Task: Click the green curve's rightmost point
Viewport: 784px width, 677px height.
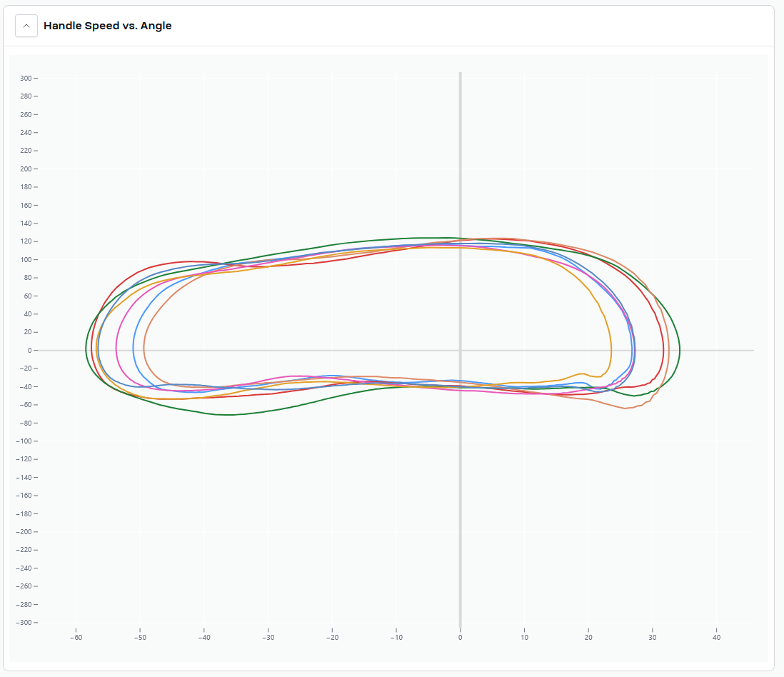Action: point(679,349)
